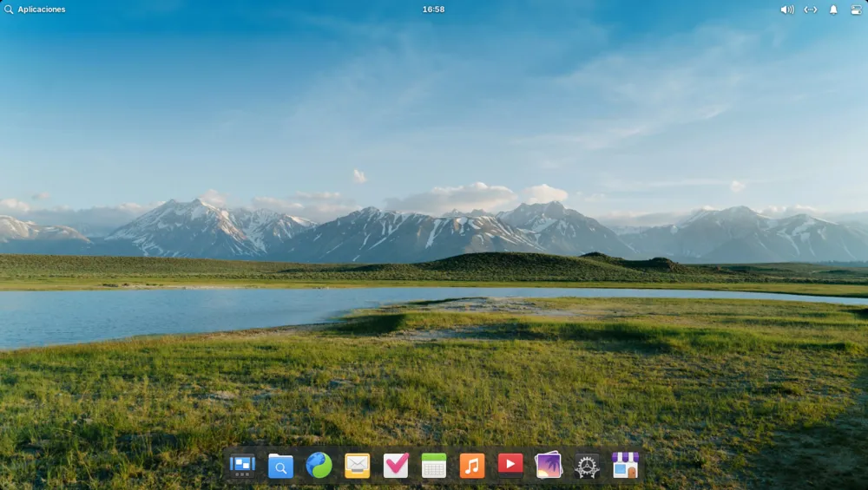
Task: Open the Music app icon
Action: 472,466
